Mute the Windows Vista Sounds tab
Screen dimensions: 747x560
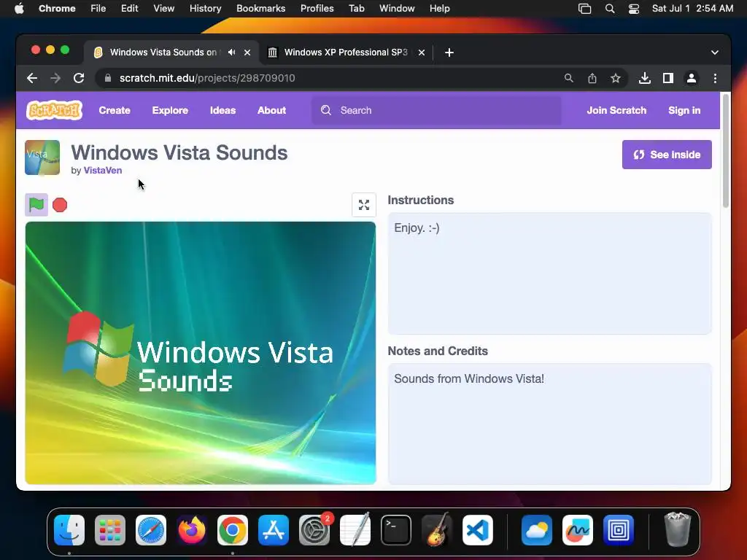point(231,52)
